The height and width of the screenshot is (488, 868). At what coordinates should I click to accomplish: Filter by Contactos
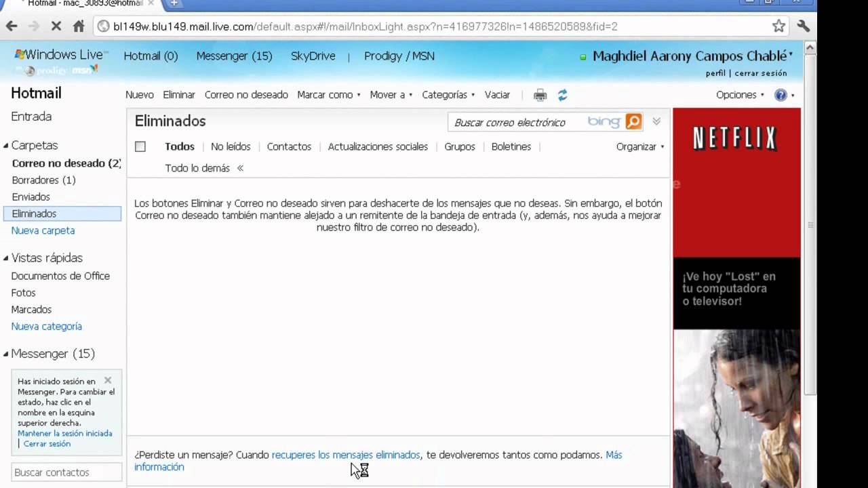click(x=289, y=146)
